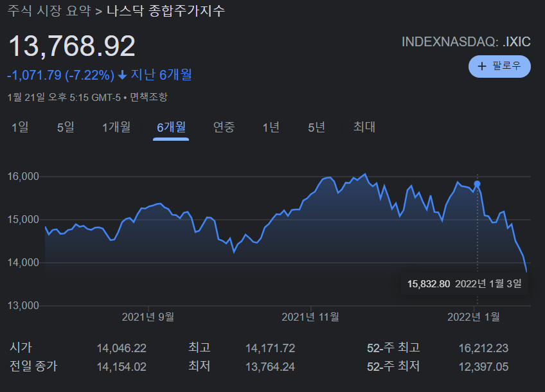Open the 면책조항 disclaimer link

148,97
